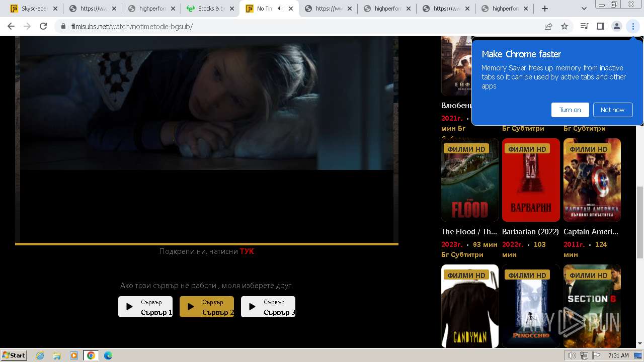Open Chrome profile avatar

click(x=616, y=26)
